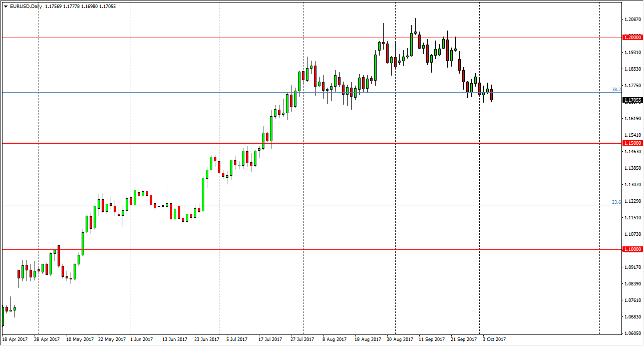Click the red 1.10000 price level line

(300, 249)
